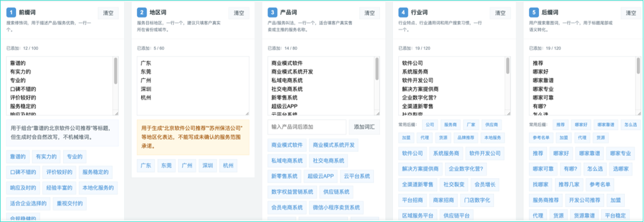The height and width of the screenshot is (222, 644).
Task: Click the 商业模式系统开发 tag chip
Action: coord(333,145)
